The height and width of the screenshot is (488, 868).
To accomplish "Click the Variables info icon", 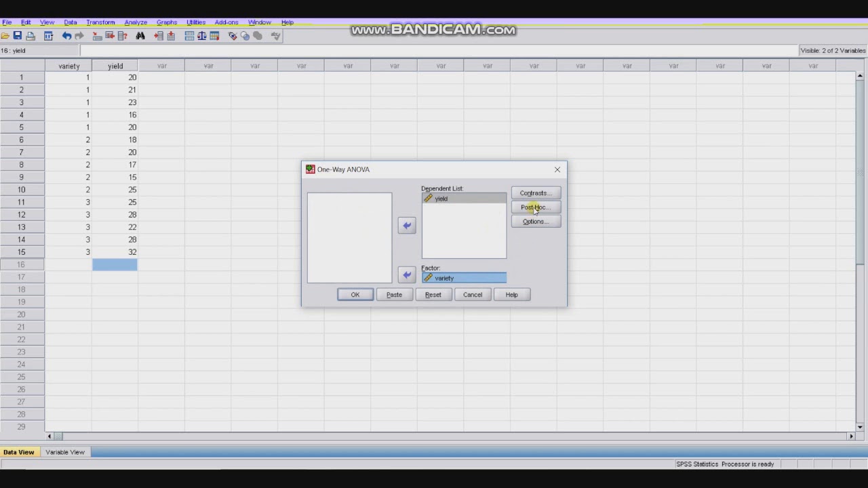I will (x=122, y=36).
